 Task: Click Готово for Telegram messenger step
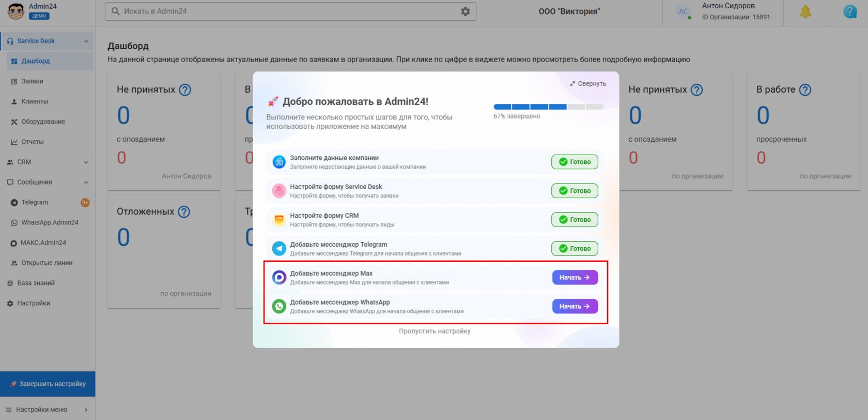(x=575, y=249)
